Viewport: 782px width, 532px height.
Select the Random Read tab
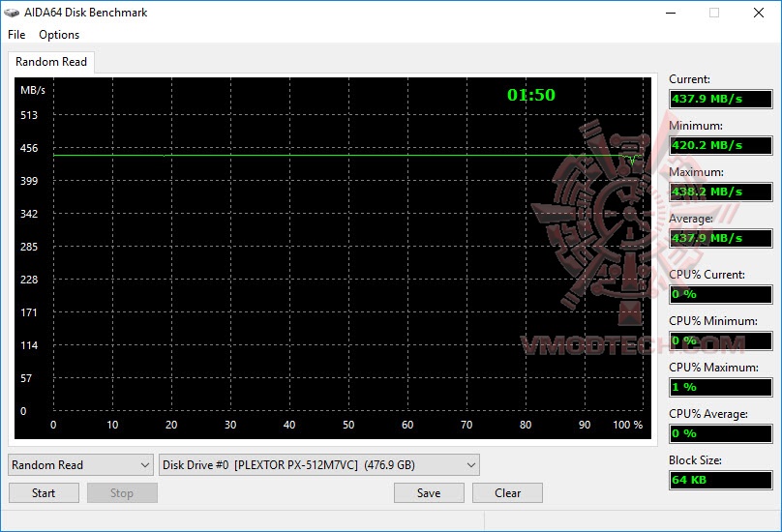(x=51, y=62)
